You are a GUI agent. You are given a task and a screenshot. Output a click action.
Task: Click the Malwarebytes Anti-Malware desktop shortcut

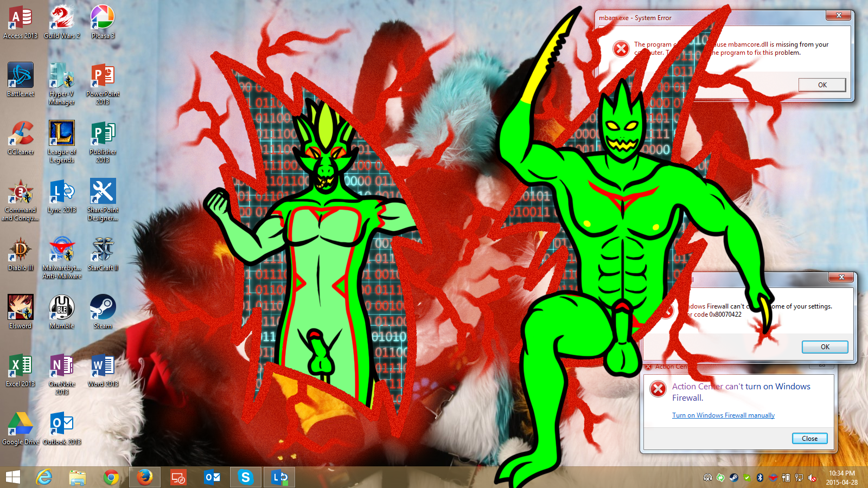(62, 258)
